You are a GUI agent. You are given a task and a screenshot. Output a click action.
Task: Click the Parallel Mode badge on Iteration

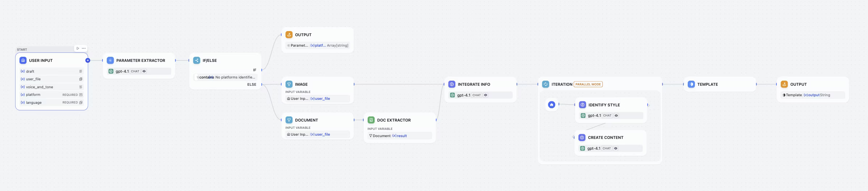[588, 84]
